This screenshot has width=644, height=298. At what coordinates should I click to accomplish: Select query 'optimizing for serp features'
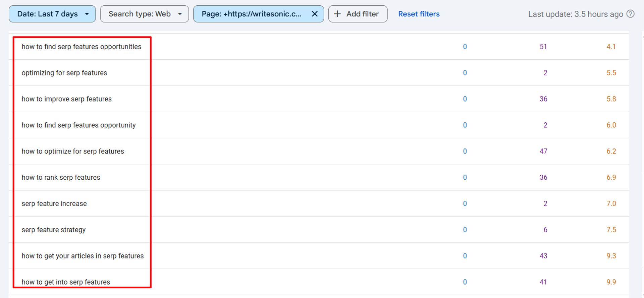[x=64, y=73]
